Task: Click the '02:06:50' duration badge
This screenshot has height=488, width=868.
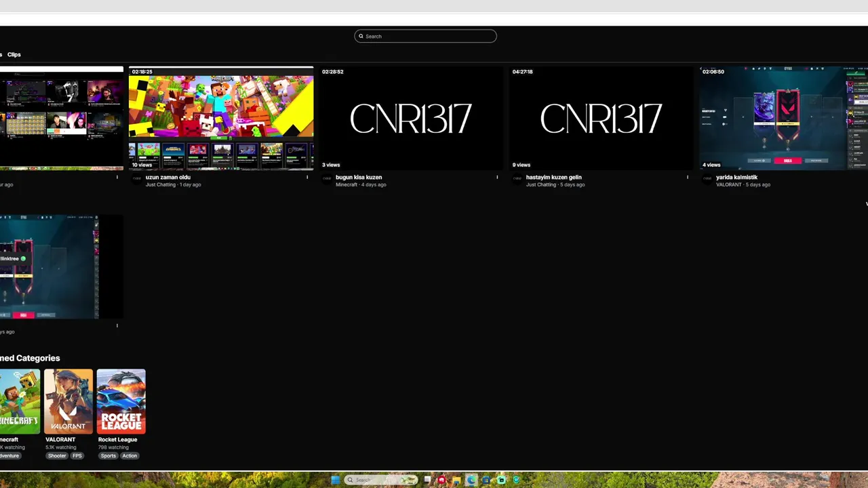Action: pos(713,72)
